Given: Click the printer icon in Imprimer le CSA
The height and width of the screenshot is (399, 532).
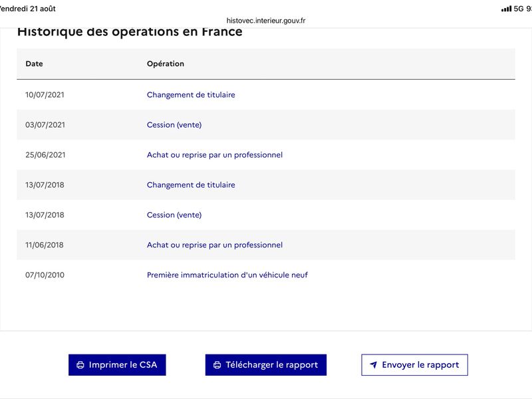Looking at the screenshot, I should coord(80,365).
